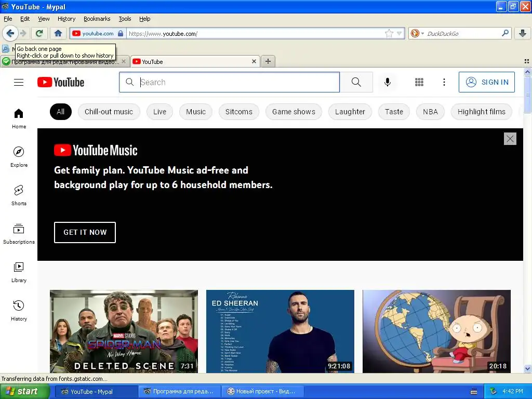Select the Sitcoms filter chip
This screenshot has height=399, width=532.
[x=239, y=112]
